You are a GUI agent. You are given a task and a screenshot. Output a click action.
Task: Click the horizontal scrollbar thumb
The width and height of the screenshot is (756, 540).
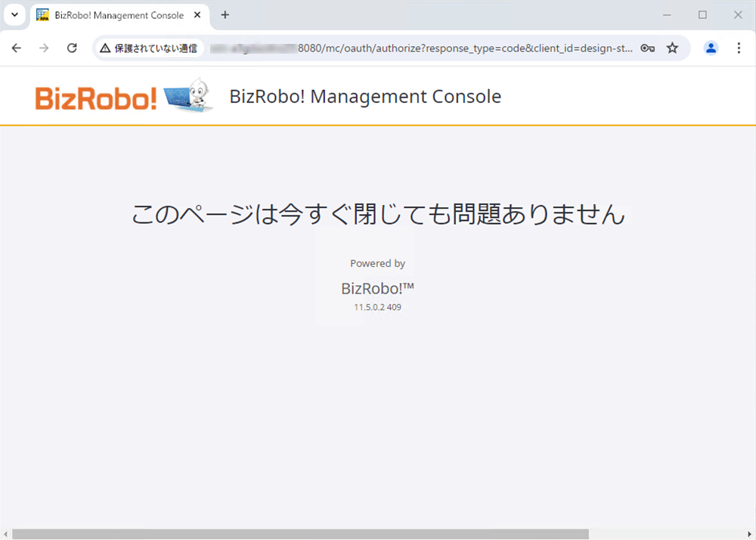300,534
